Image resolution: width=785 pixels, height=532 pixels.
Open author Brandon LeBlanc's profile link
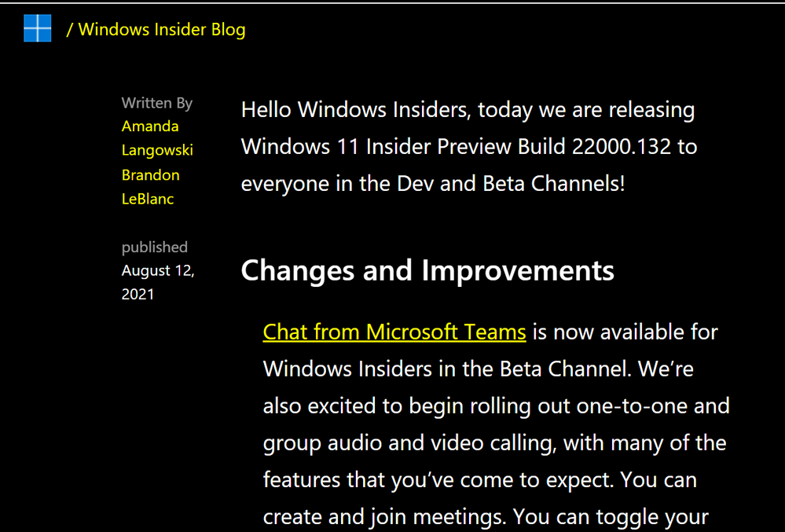pyautogui.click(x=150, y=187)
